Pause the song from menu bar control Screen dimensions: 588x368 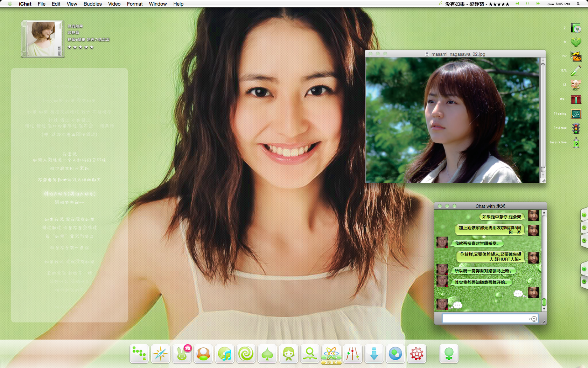[x=527, y=4]
